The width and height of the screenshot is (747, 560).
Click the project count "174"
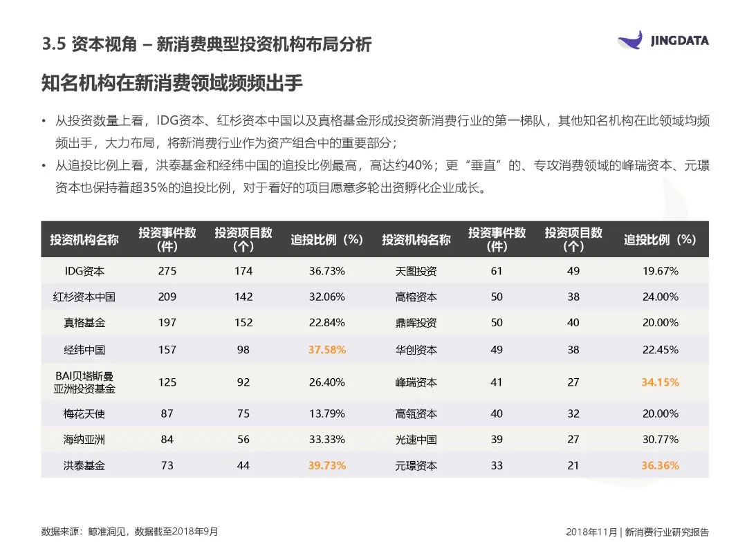[x=243, y=271]
